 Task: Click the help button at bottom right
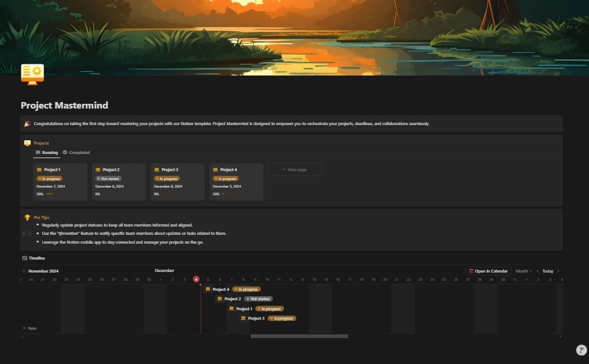[x=581, y=350]
